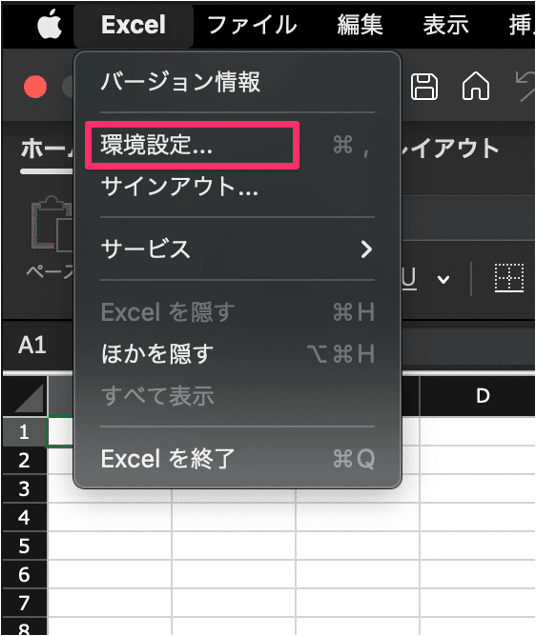Click the paste clipboard icon
This screenshot has height=636, width=536.
click(52, 223)
